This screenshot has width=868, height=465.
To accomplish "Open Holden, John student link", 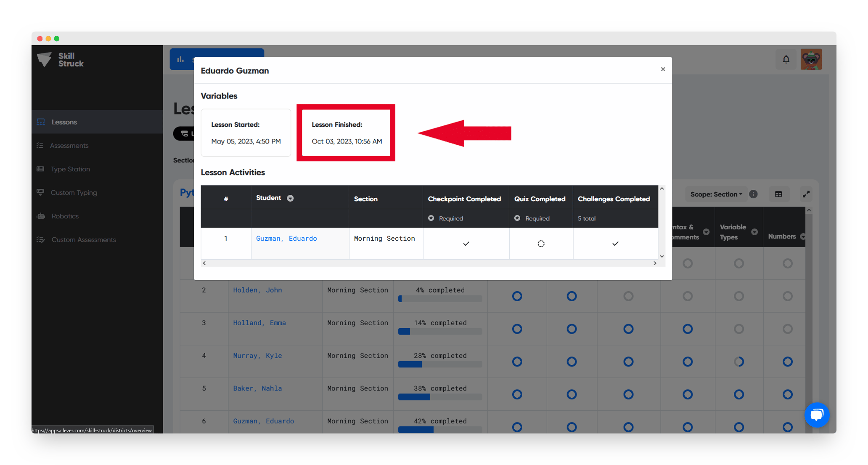I will tap(257, 290).
